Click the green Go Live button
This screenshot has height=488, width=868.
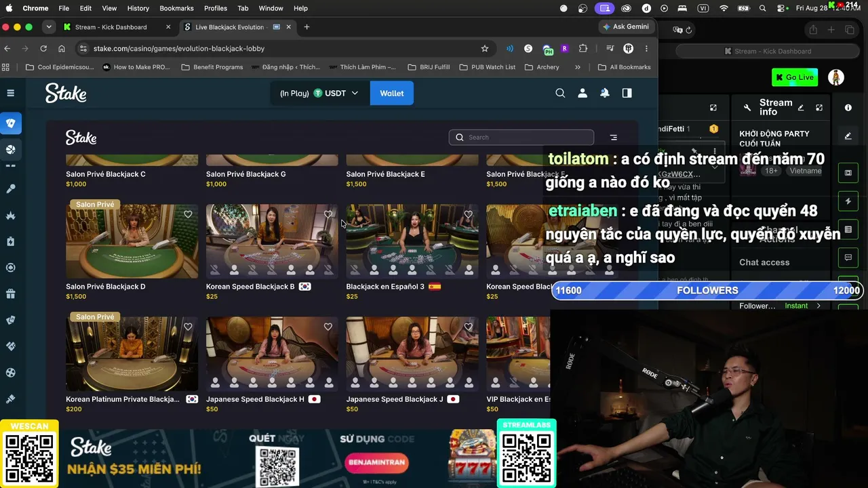click(x=795, y=77)
